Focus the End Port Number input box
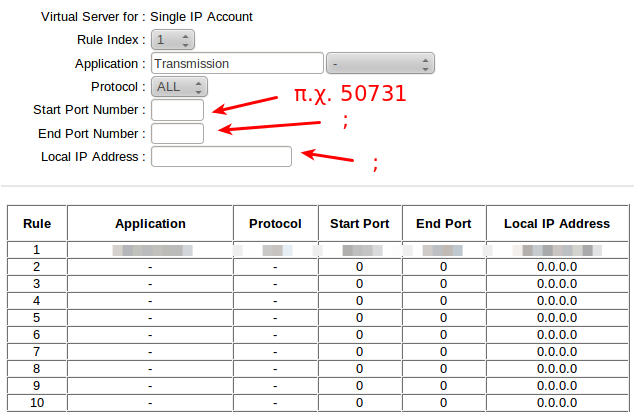 tap(177, 133)
